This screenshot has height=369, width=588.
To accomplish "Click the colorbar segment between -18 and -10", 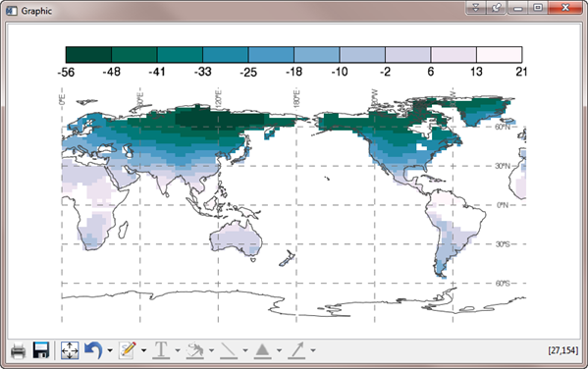I will pos(317,55).
